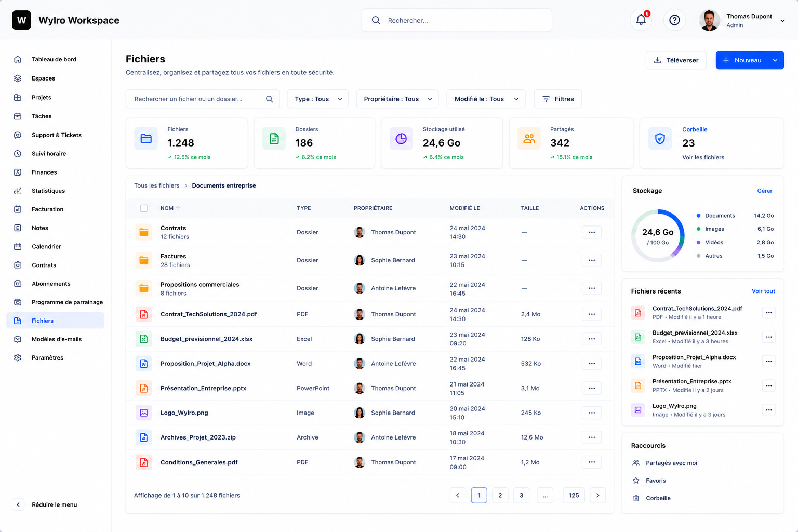
Task: Open actions menu for Conditions_Generales.pdf row
Action: click(x=592, y=462)
